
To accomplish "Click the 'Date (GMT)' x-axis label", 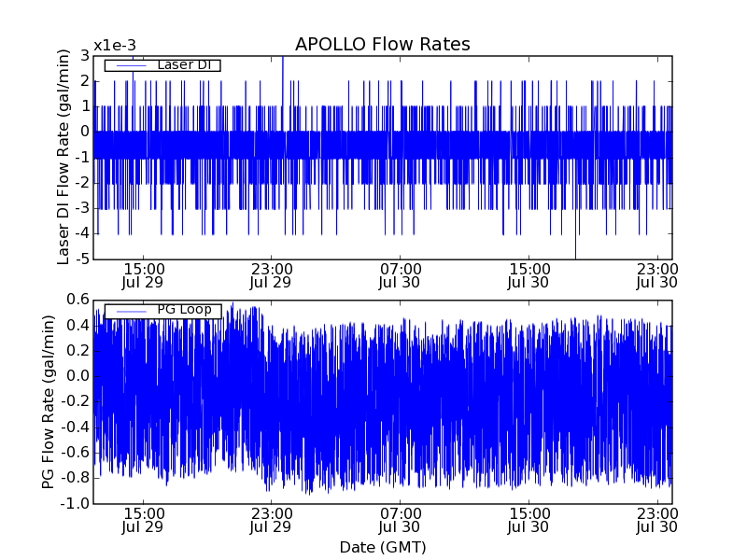I will 383,548.
